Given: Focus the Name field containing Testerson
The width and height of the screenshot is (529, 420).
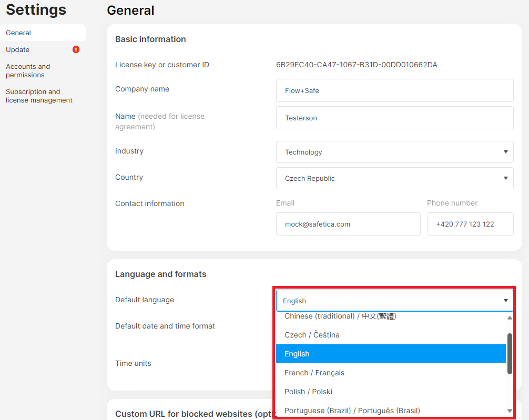Looking at the screenshot, I should 394,118.
